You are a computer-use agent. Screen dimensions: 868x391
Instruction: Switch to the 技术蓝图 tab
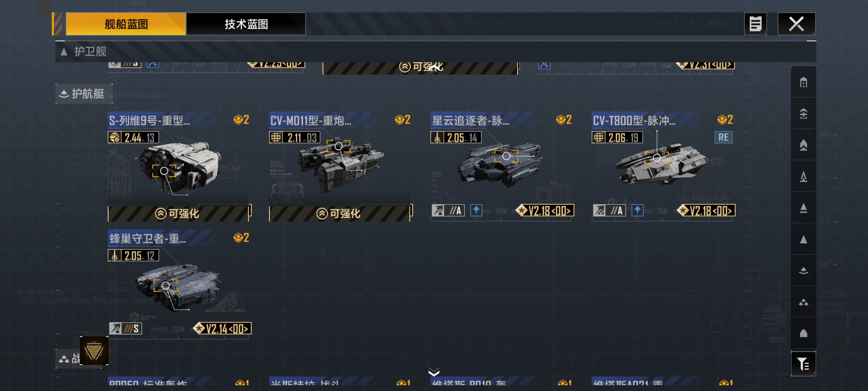click(246, 24)
